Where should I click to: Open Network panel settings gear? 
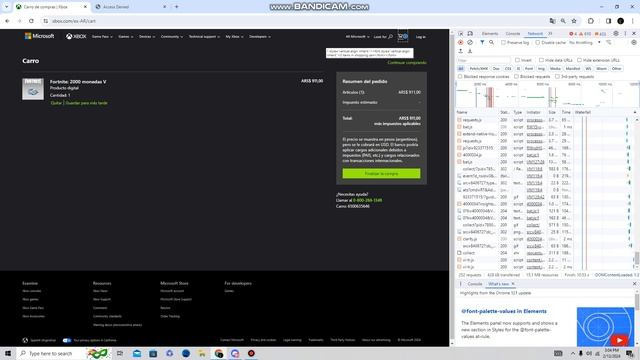pyautogui.click(x=634, y=42)
